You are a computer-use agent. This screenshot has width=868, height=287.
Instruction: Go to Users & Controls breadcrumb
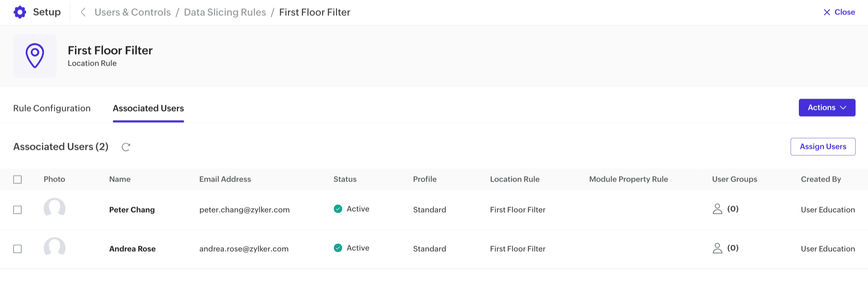133,12
